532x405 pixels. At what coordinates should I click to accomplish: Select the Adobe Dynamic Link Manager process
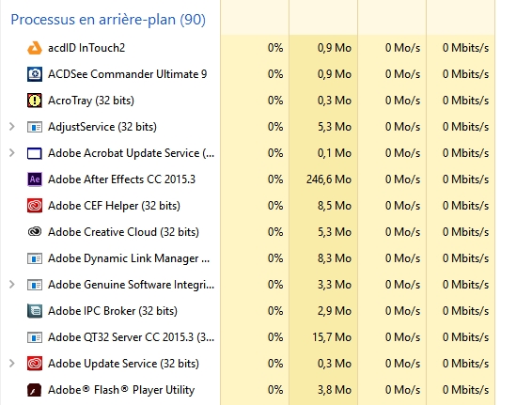click(x=129, y=258)
